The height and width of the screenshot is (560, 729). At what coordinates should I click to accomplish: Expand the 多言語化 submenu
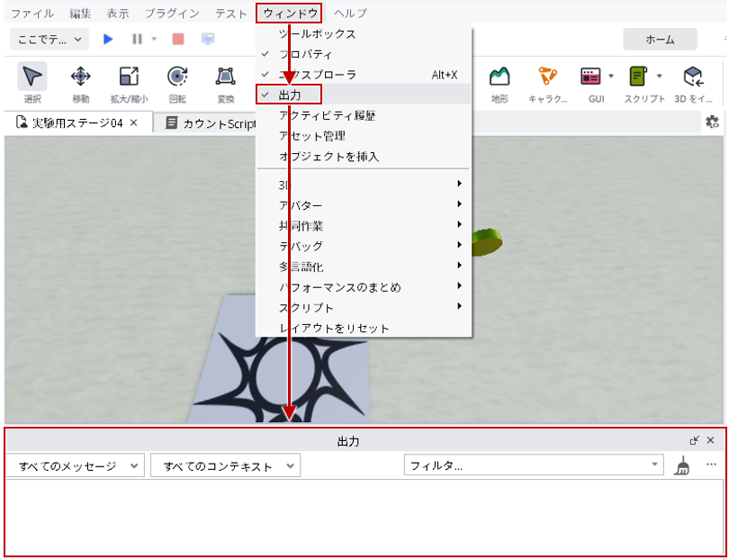click(x=364, y=266)
